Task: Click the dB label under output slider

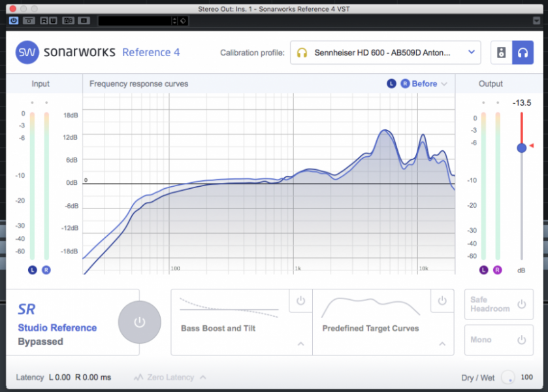Action: (521, 270)
